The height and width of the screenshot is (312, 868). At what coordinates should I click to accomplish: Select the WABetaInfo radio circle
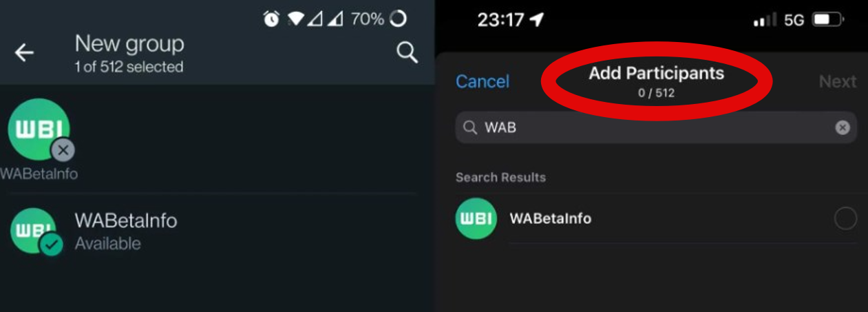click(845, 219)
